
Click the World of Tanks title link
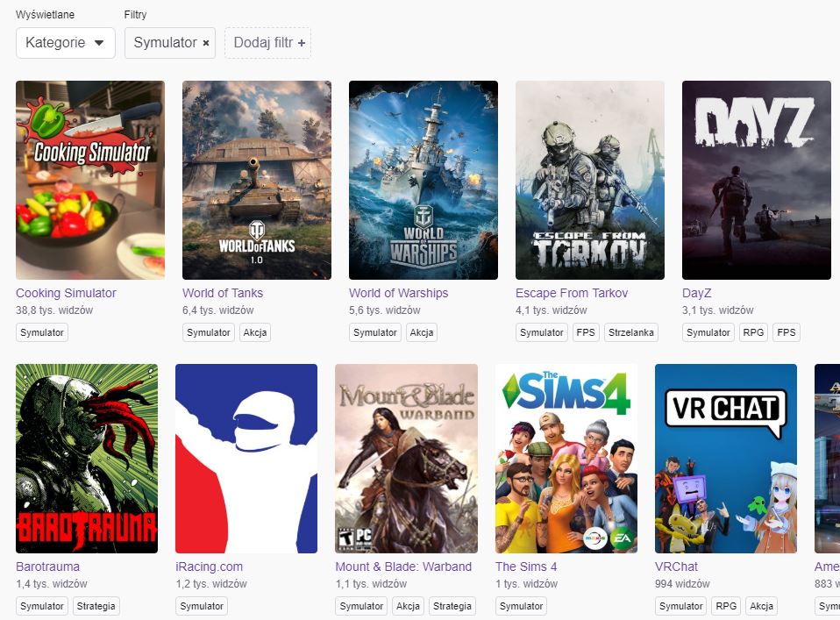(x=223, y=293)
